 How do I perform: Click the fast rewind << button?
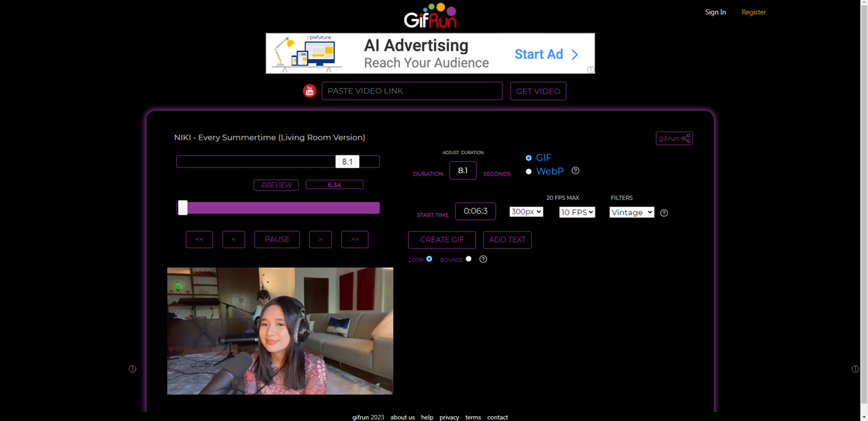(199, 239)
